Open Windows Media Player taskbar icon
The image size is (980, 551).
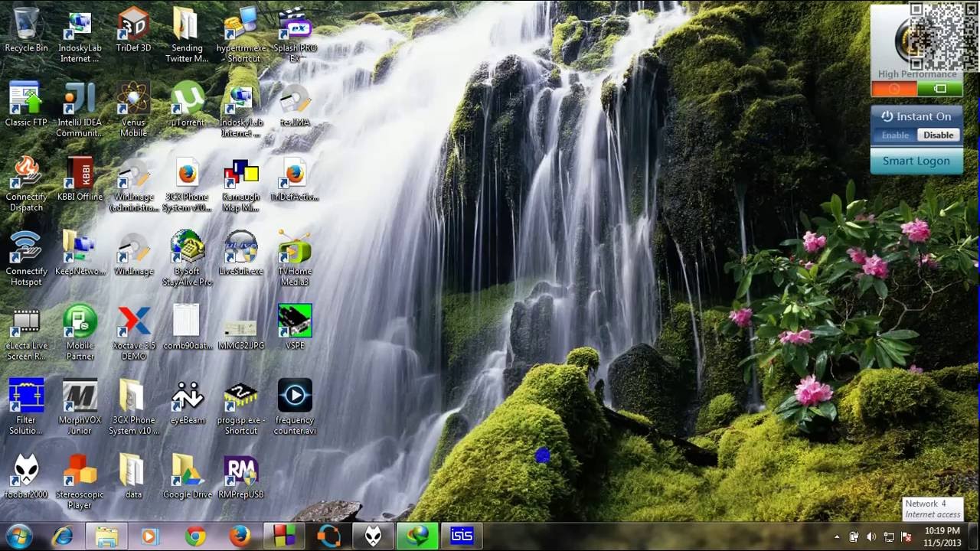coord(151,536)
